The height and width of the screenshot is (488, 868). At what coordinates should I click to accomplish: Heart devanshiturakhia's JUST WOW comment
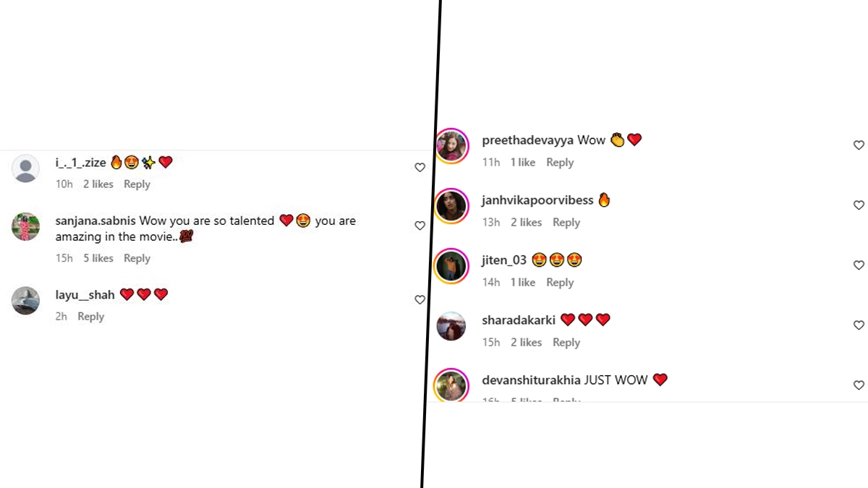click(859, 385)
